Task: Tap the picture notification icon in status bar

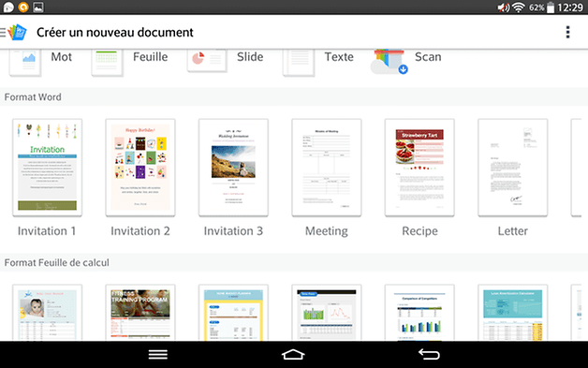Action: 38,7
